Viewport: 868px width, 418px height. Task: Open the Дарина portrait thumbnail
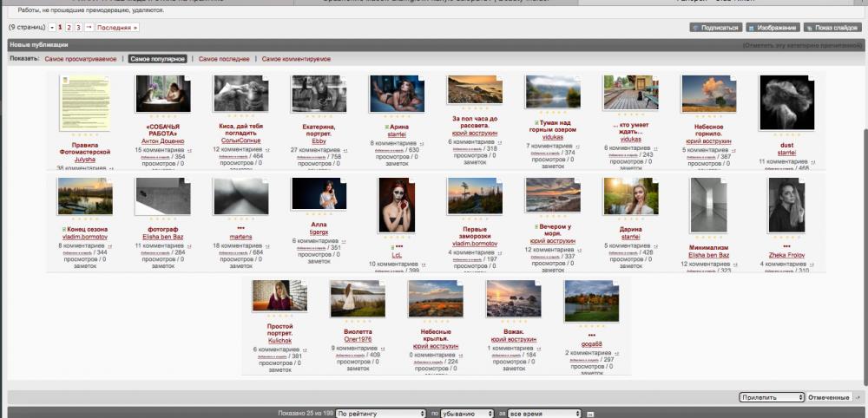point(631,196)
